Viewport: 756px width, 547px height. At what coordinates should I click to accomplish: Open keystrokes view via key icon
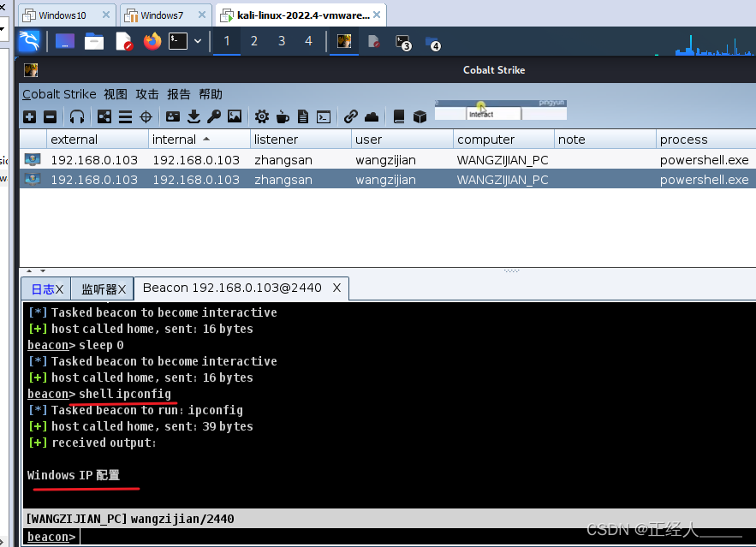pos(214,116)
